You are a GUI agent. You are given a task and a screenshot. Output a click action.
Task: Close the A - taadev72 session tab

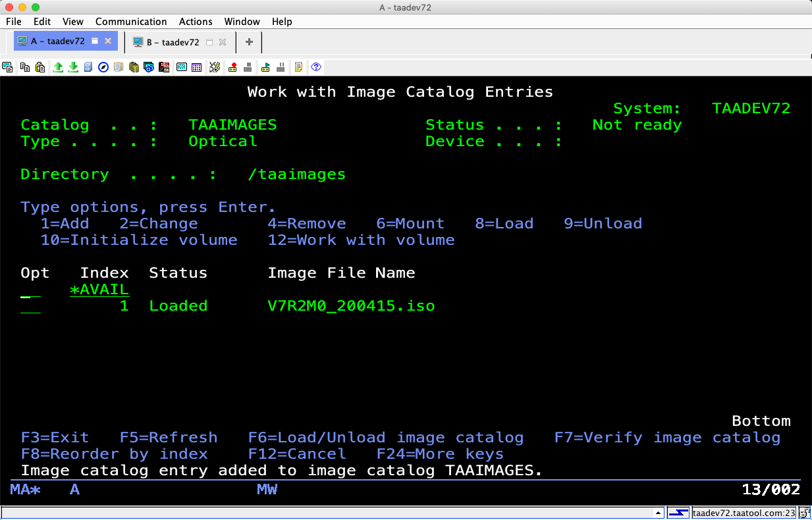108,41
